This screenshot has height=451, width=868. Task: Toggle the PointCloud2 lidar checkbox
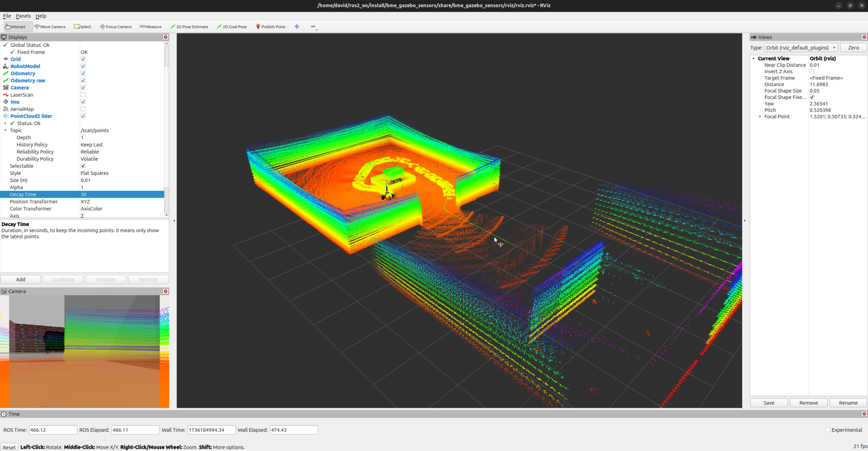click(x=83, y=116)
